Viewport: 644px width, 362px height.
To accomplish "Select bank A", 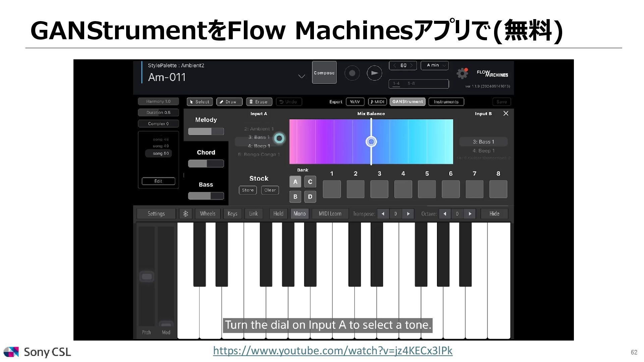I will [x=295, y=182].
